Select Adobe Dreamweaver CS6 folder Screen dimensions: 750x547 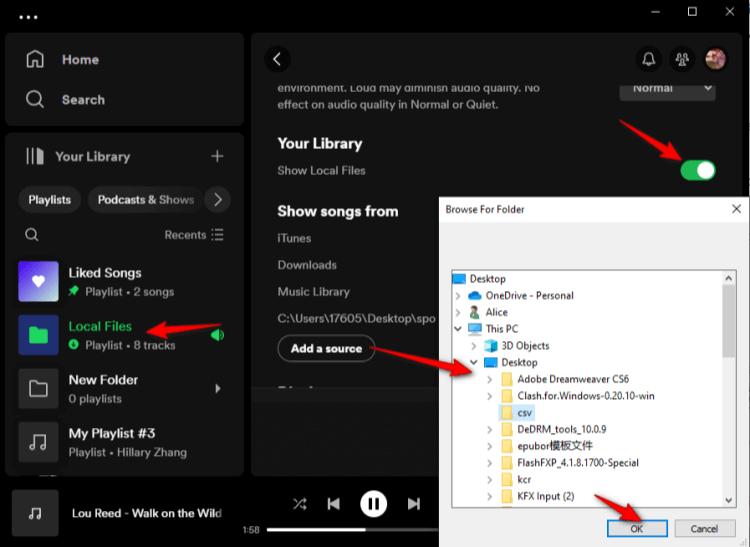pos(573,379)
